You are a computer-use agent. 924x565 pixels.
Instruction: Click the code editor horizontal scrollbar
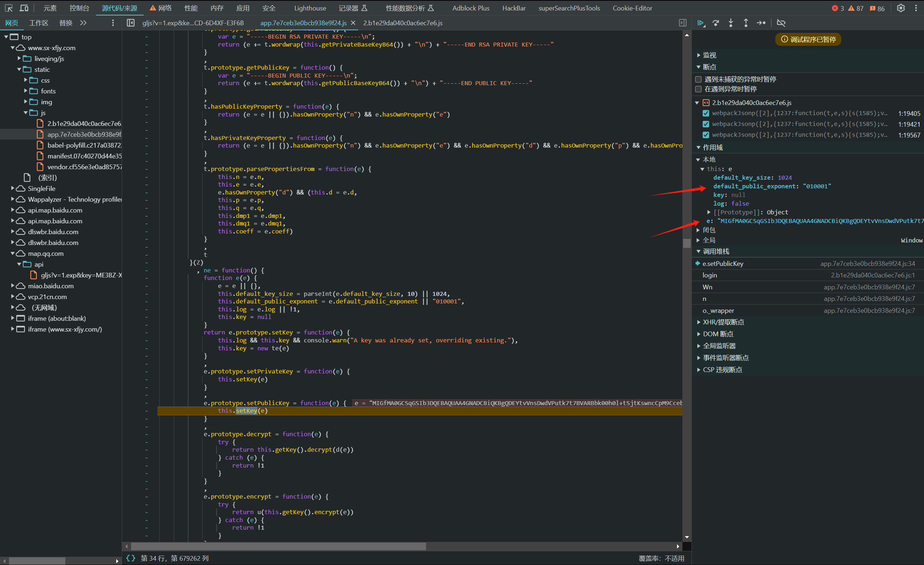click(x=278, y=546)
